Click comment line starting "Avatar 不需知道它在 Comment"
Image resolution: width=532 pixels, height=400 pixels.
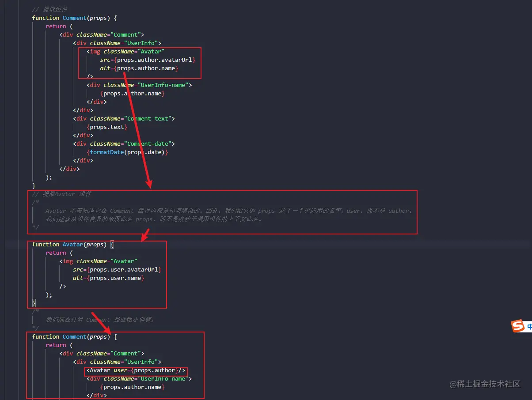point(229,211)
